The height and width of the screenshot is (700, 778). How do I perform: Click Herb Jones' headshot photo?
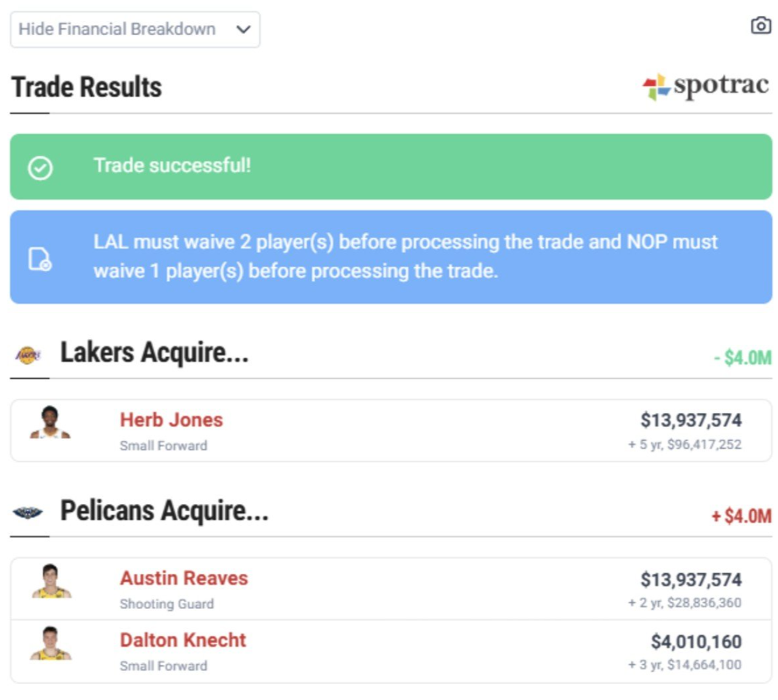(50, 423)
